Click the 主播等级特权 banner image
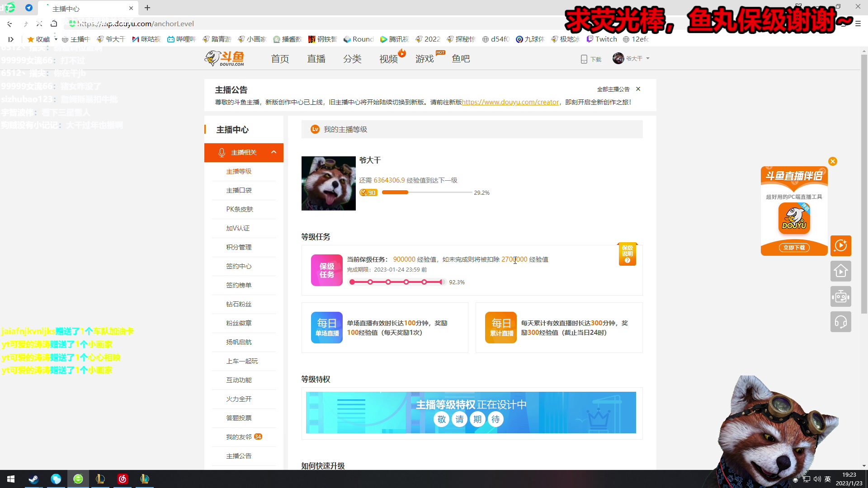The width and height of the screenshot is (868, 488). [x=471, y=413]
